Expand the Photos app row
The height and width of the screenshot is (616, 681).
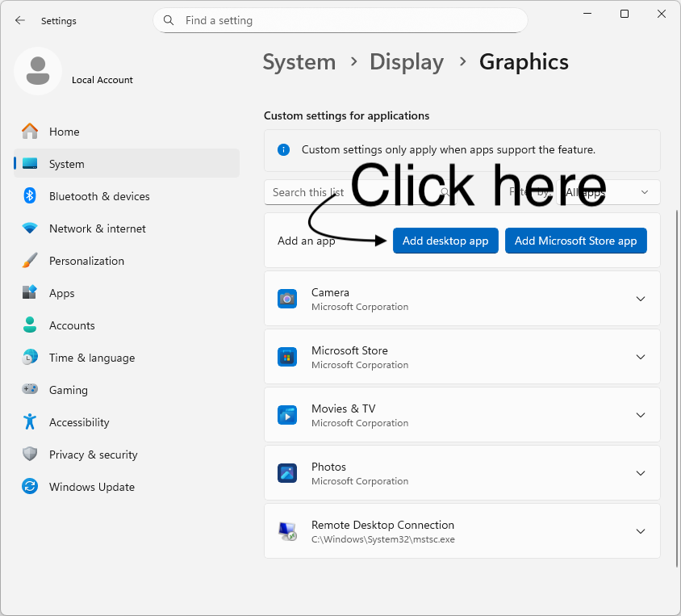[x=640, y=473]
